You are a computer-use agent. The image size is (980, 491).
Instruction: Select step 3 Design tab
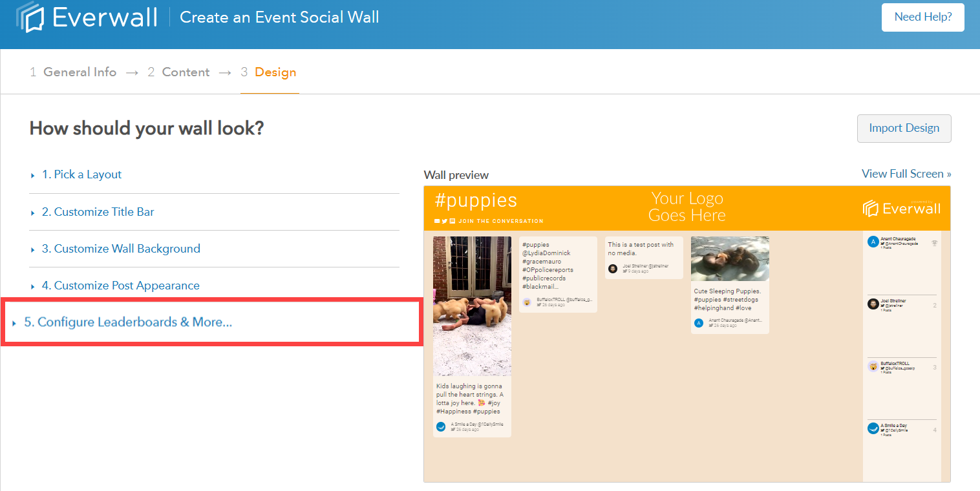pyautogui.click(x=269, y=72)
